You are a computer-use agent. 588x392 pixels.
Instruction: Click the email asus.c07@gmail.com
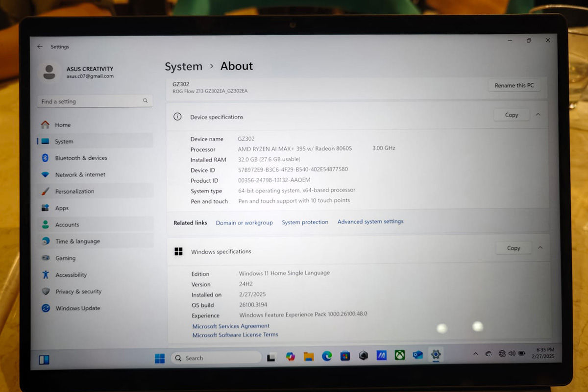90,76
